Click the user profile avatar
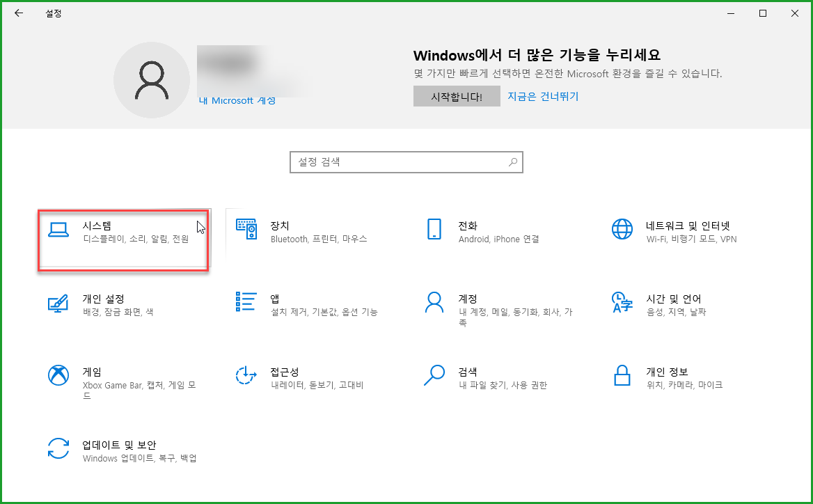Viewport: 813px width, 504px height. pyautogui.click(x=152, y=80)
